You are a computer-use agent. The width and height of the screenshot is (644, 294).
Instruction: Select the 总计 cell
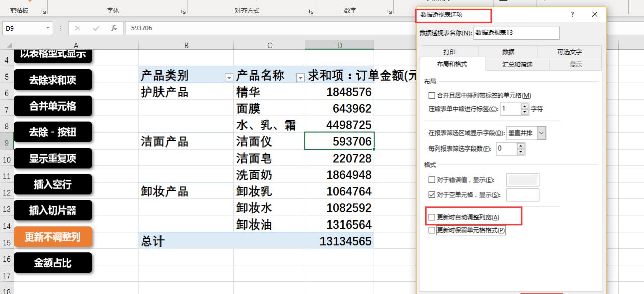pos(186,242)
